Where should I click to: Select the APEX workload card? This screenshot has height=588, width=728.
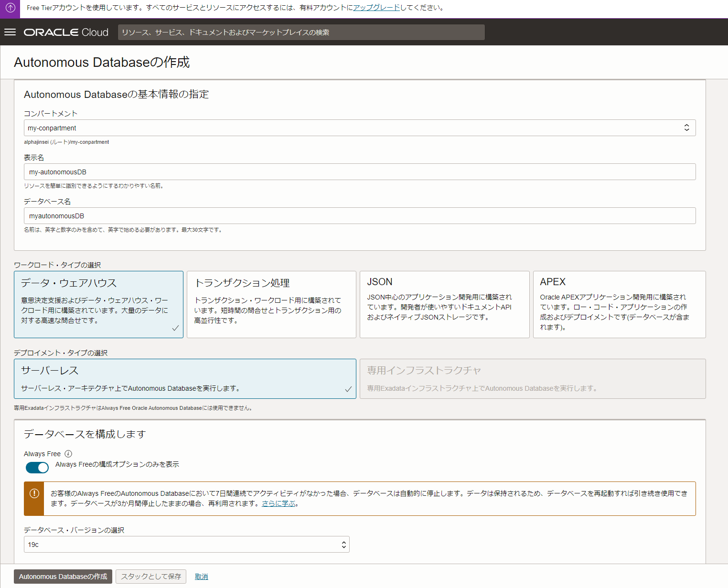click(x=620, y=305)
